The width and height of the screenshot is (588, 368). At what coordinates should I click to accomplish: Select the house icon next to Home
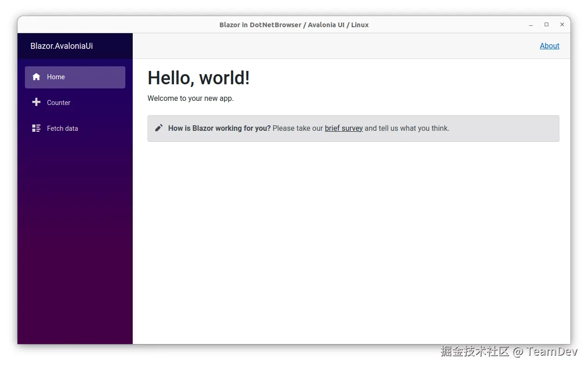point(36,77)
